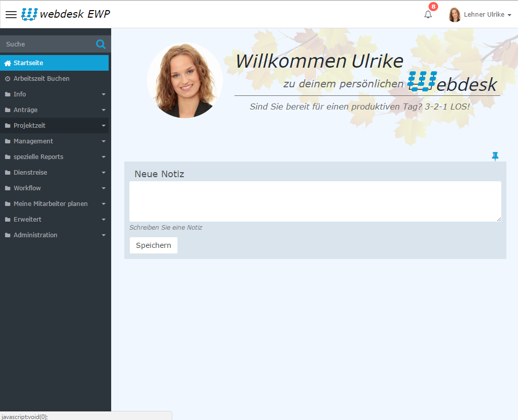This screenshot has width=518, height=420.
Task: Click the clock icon for Arbeitszeit Buchen
Action: click(x=8, y=79)
